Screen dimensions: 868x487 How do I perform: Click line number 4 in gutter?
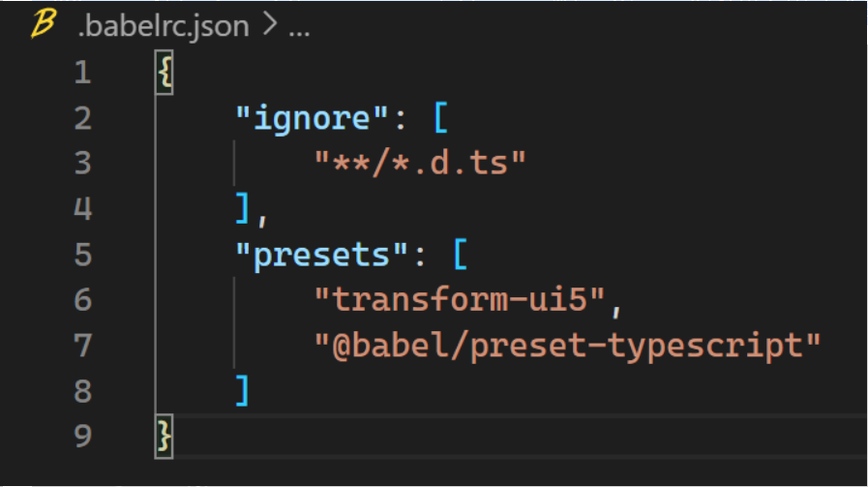point(81,208)
